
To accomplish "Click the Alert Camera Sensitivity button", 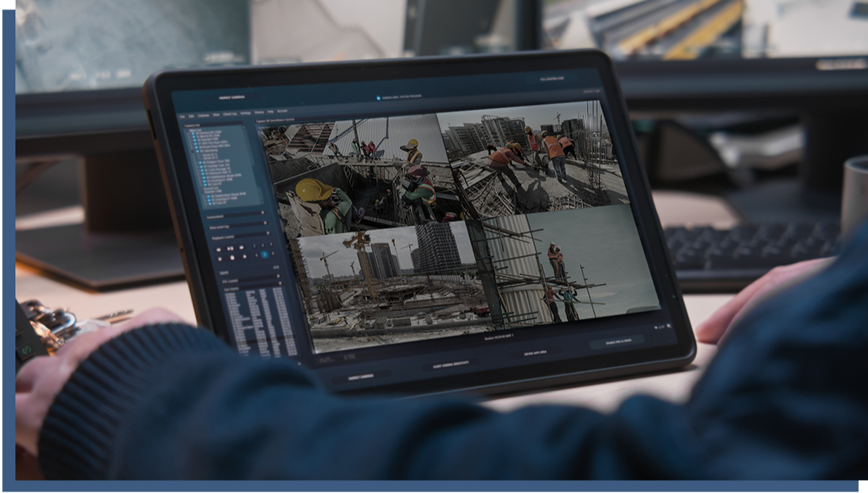I will (x=450, y=363).
